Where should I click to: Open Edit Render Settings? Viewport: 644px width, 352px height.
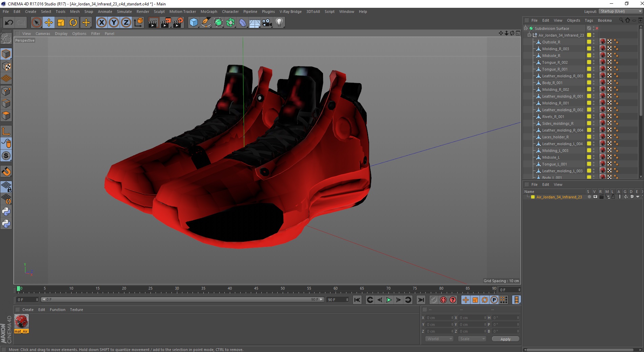[x=178, y=23]
